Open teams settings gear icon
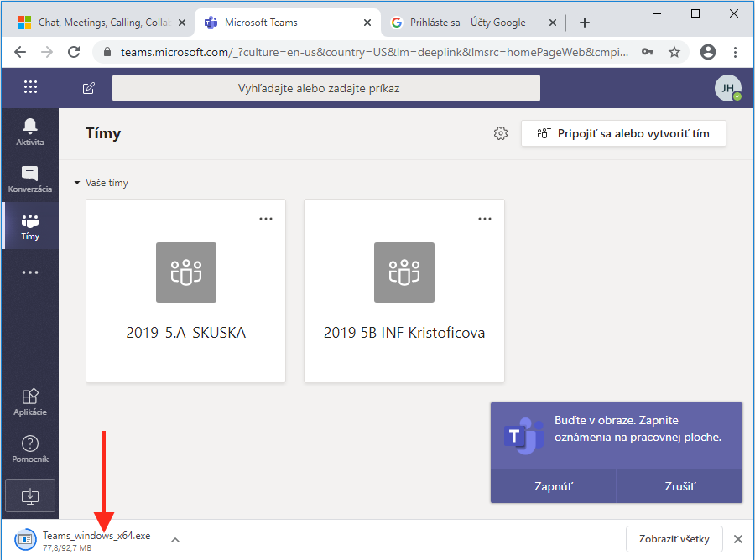Viewport: 755px width, 560px height. (501, 133)
